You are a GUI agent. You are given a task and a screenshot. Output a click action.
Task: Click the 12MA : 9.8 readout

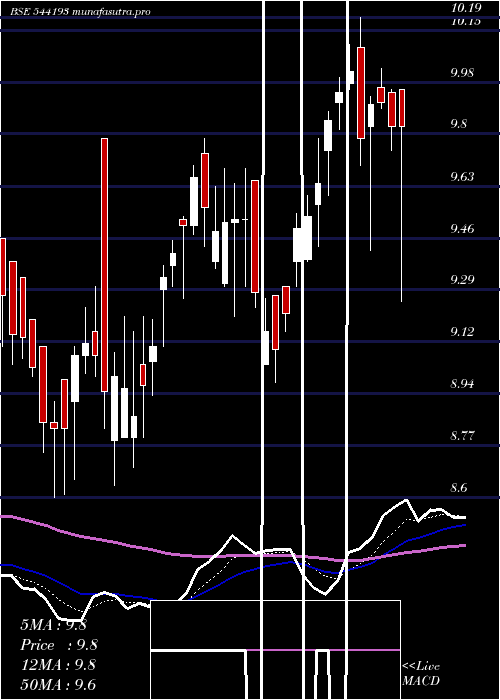point(58,665)
